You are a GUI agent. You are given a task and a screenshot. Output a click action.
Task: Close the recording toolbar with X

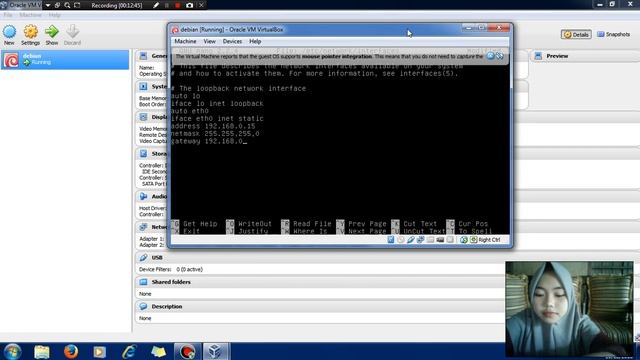coord(201,5)
